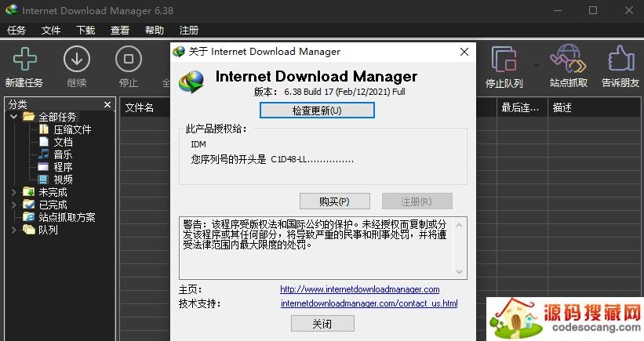
Task: Click the 继续 resume download icon
Action: (77, 59)
